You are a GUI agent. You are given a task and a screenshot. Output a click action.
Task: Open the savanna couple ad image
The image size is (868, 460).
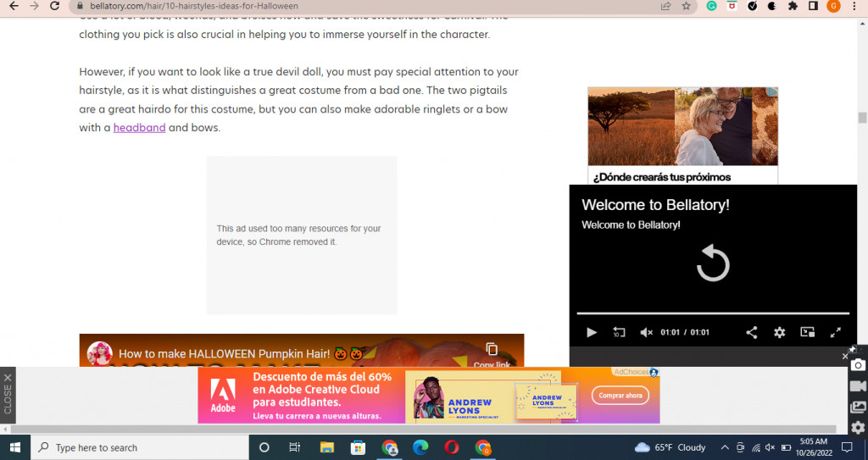click(x=682, y=126)
